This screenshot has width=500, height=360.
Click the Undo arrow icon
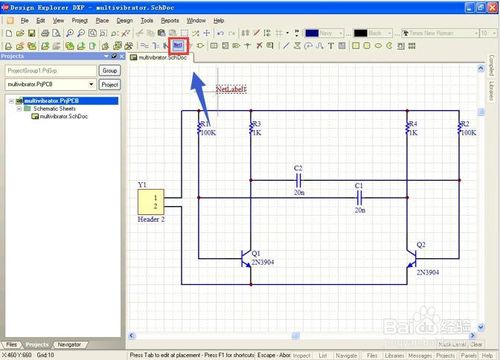pyautogui.click(x=220, y=33)
